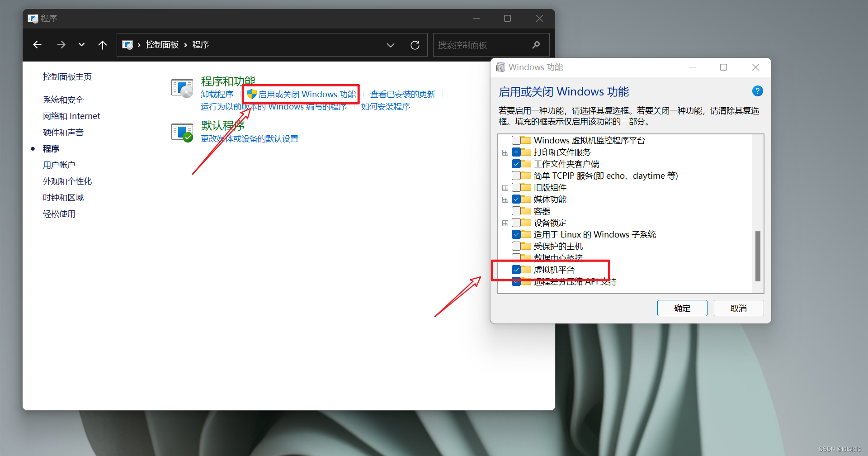This screenshot has width=868, height=456.
Task: Maximize the Windows 功能 dialog
Action: [x=723, y=67]
